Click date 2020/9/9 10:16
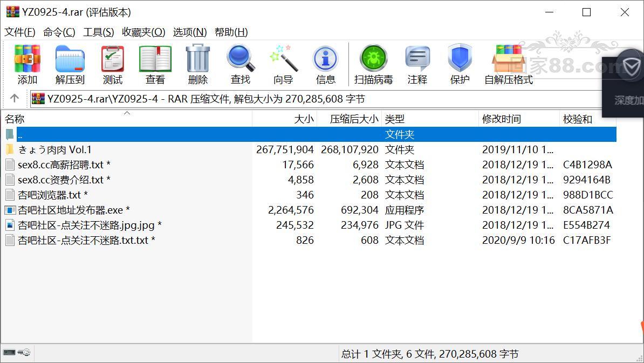The width and height of the screenshot is (644, 363). (x=518, y=240)
